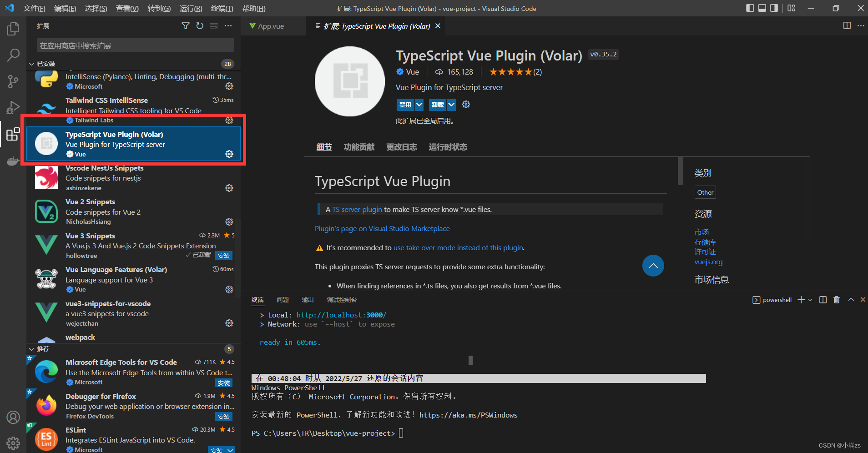Viewport: 868px width, 453px height.
Task: Switch to Output panel tab
Action: click(308, 300)
